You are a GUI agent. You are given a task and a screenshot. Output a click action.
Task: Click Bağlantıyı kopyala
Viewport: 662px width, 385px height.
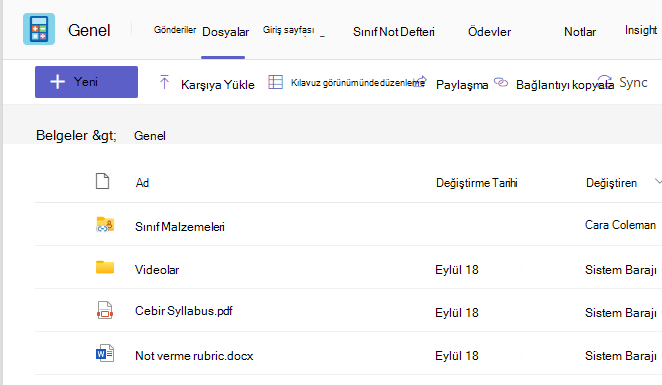565,84
